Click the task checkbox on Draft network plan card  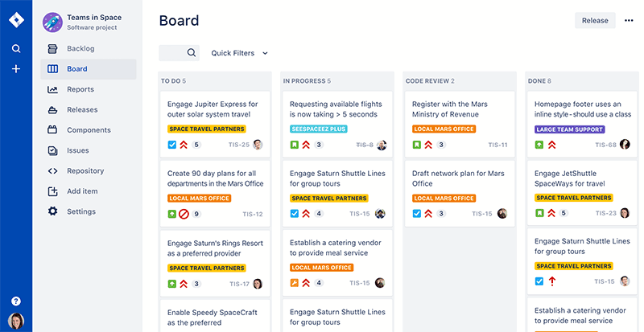(x=416, y=214)
